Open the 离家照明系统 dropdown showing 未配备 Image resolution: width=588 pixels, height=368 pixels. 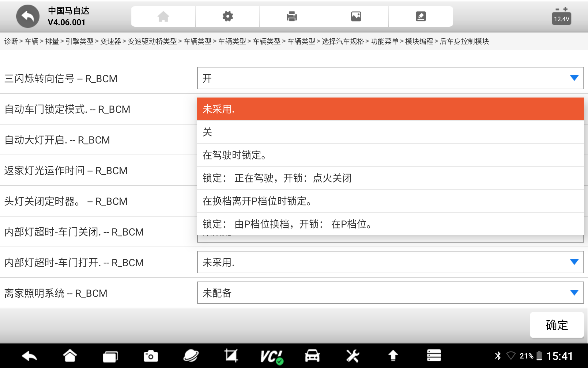point(390,293)
